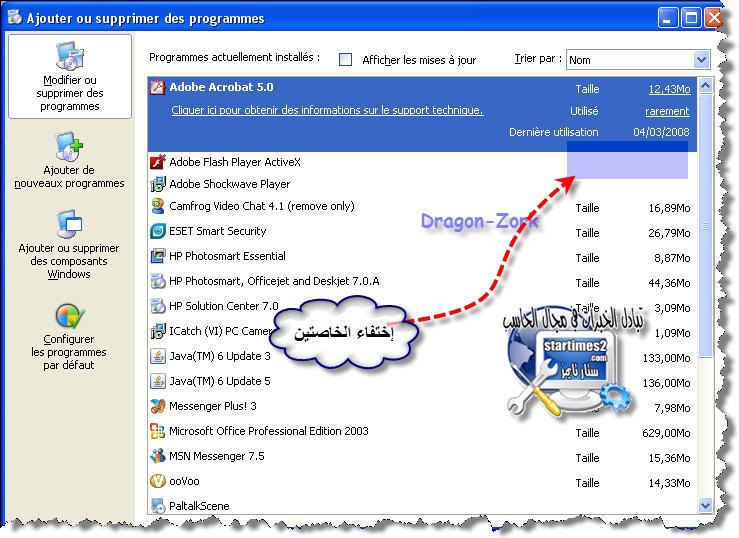Select ESET Smart Security entry
Viewport: 739px width, 538px height.
(422, 231)
